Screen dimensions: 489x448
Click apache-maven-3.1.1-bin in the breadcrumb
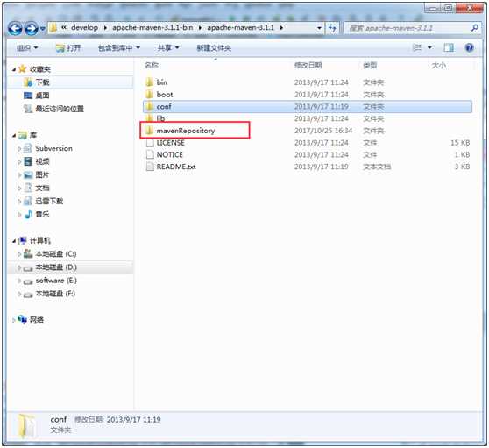(152, 27)
